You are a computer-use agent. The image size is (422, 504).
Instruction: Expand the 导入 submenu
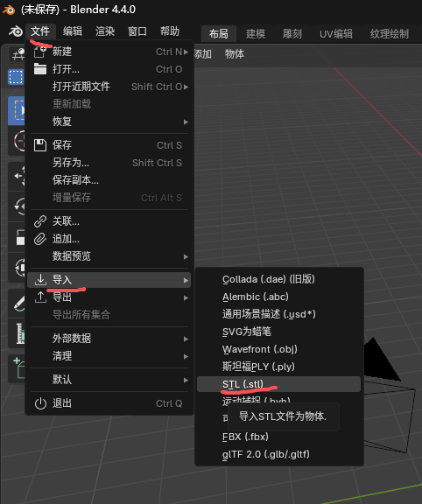pos(109,280)
